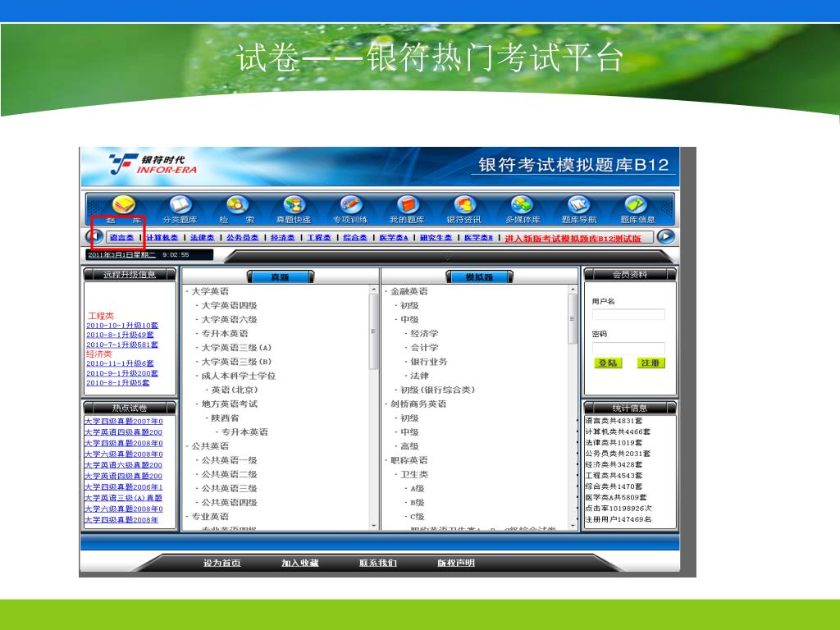Expand the 金融英语 node

click(409, 291)
